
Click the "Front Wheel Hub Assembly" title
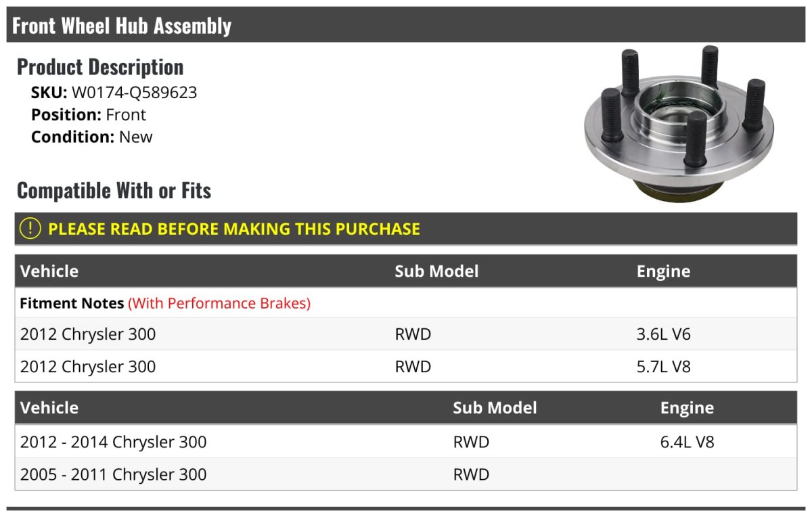point(122,26)
